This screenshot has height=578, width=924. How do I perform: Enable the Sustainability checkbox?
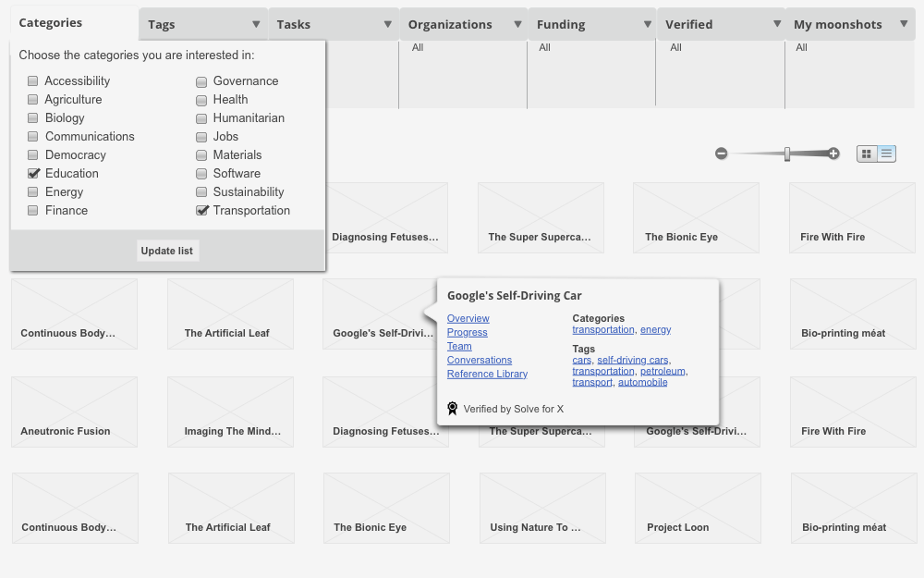(x=201, y=191)
